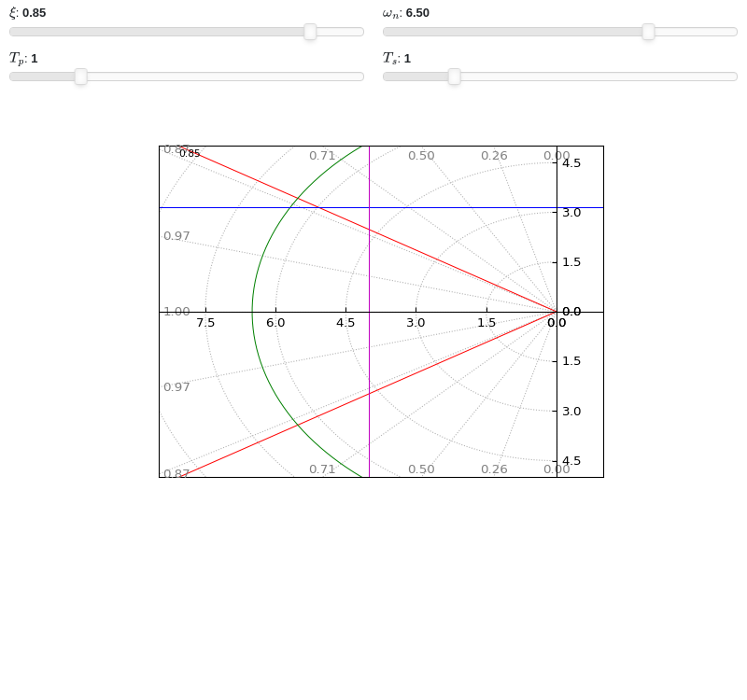The image size is (747, 700).
Task: Click the bottom damping label 0.50
Action: pos(421,469)
